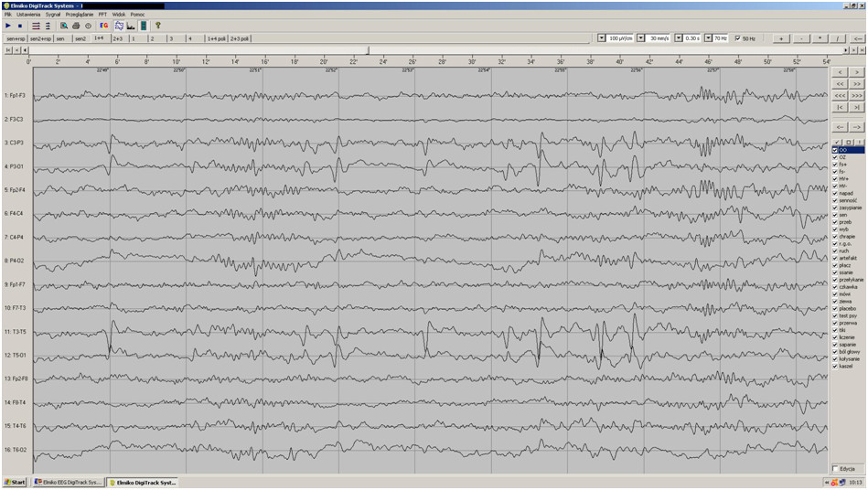
Task: Click the blue dashed lines channel spacing icon
Action: click(48, 26)
